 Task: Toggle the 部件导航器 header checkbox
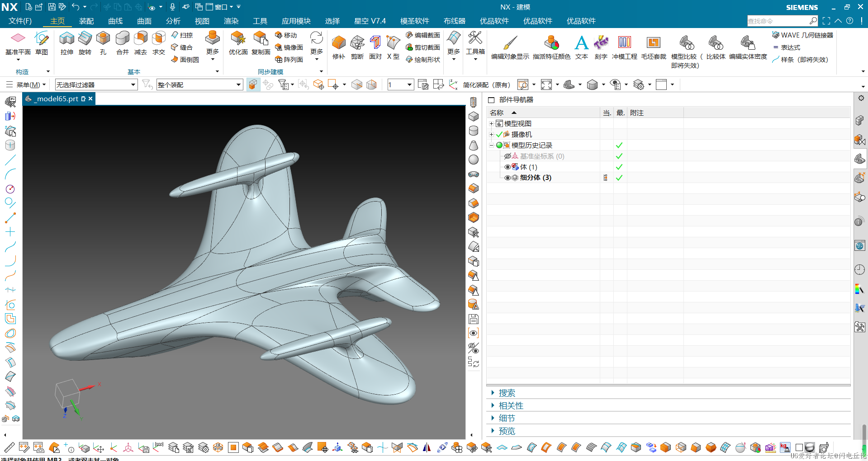click(491, 100)
